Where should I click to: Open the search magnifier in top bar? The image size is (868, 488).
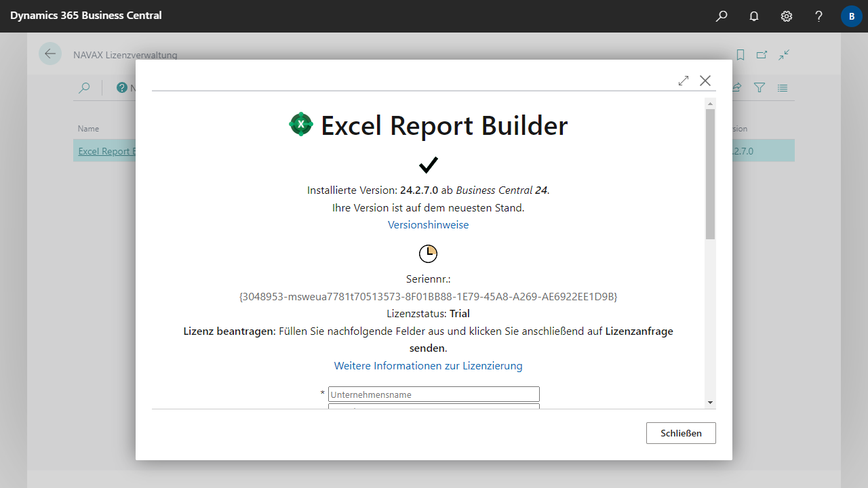[722, 16]
